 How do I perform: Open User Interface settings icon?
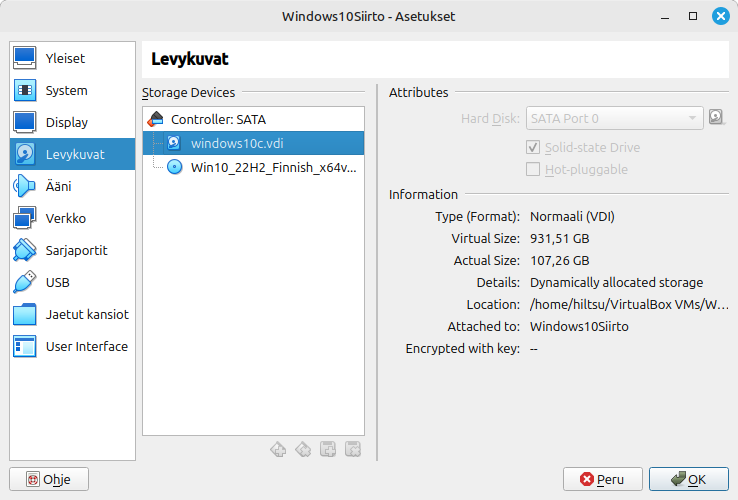point(24,347)
